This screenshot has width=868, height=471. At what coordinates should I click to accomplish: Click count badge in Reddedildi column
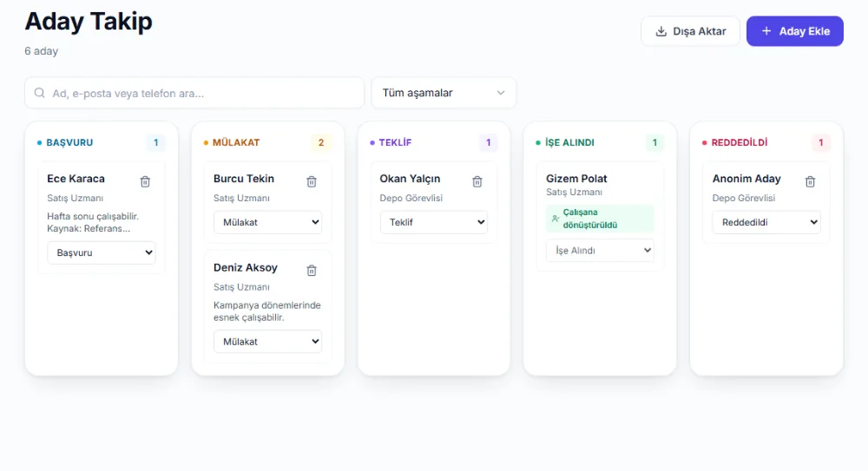(x=821, y=142)
